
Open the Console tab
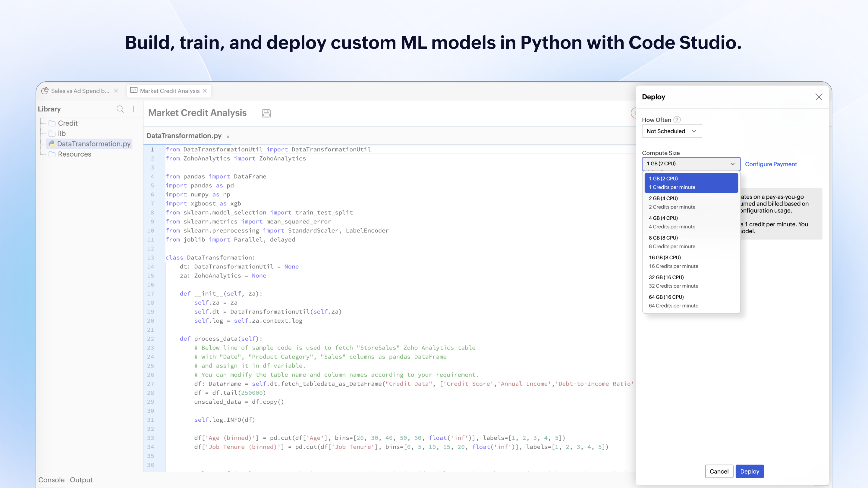(51, 480)
